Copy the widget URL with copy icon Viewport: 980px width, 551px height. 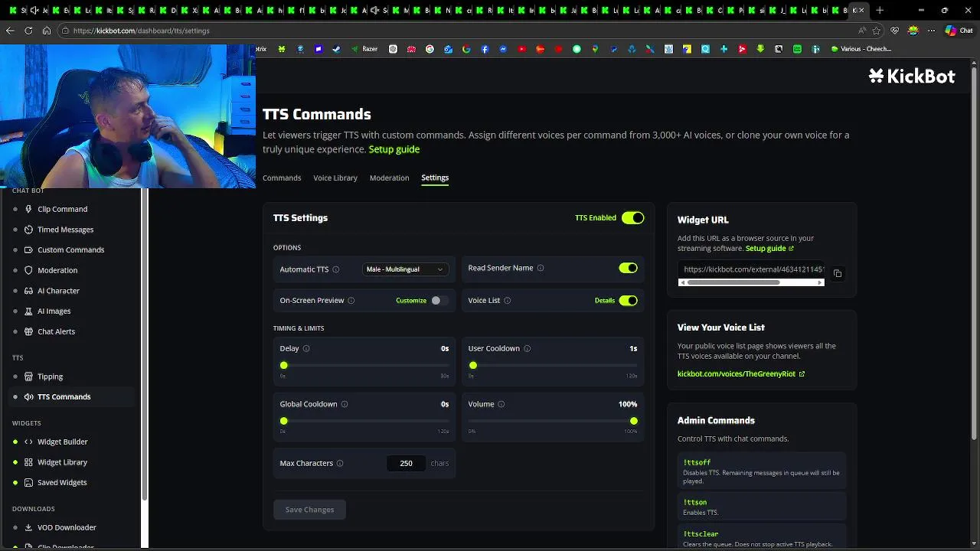(x=838, y=273)
